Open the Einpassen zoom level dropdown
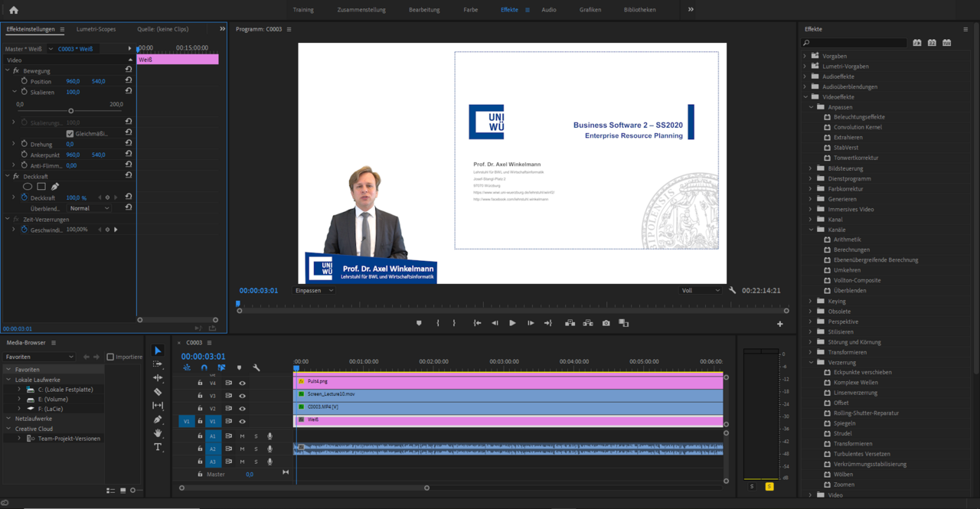The height and width of the screenshot is (509, 980). coord(314,291)
